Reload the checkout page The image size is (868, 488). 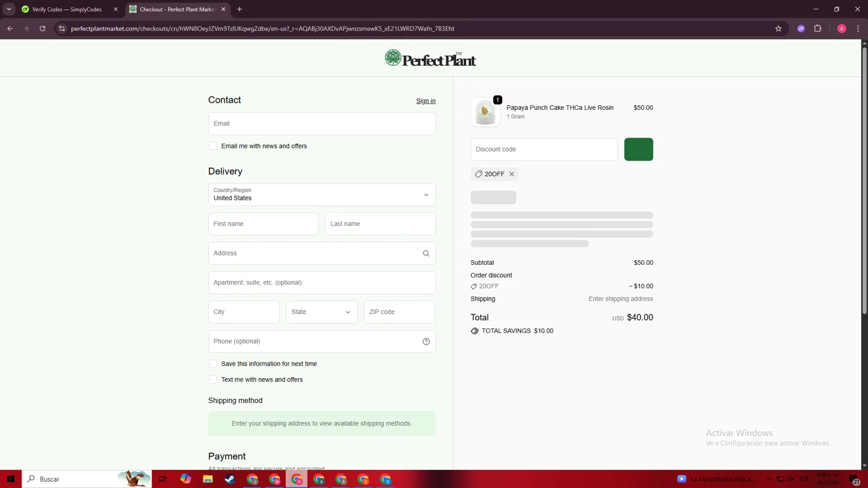coord(42,28)
